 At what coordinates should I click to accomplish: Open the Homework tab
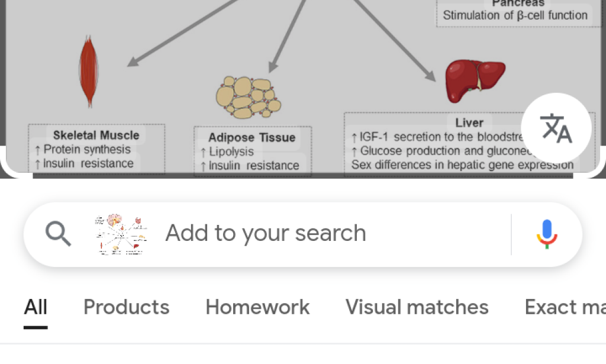(x=257, y=307)
